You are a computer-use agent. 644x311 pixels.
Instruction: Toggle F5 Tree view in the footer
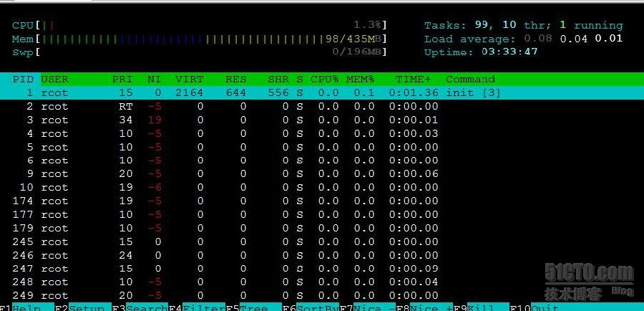(x=253, y=308)
